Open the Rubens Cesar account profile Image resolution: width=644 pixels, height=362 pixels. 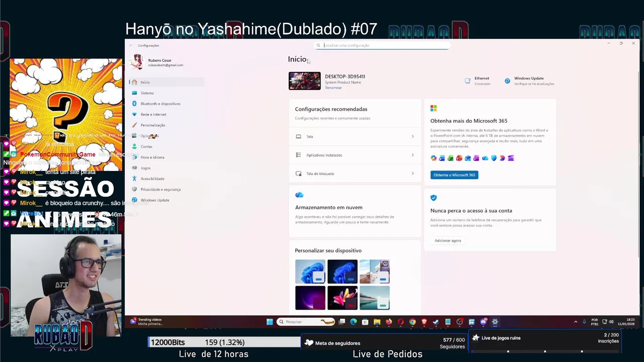(x=157, y=62)
